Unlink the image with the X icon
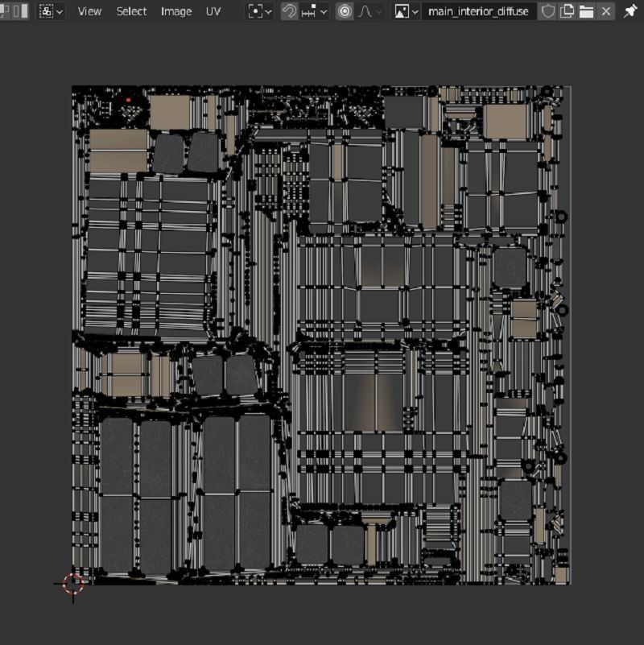Screen dimensions: 644x645 click(x=605, y=11)
